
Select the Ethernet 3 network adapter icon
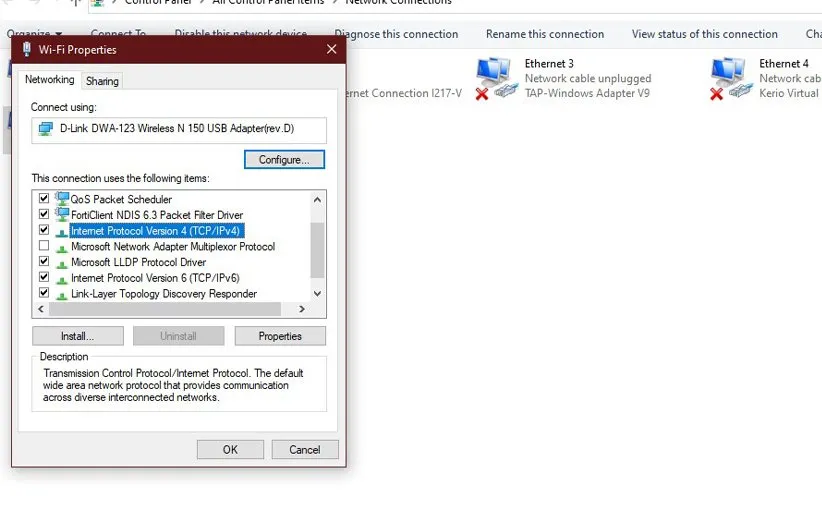(496, 79)
